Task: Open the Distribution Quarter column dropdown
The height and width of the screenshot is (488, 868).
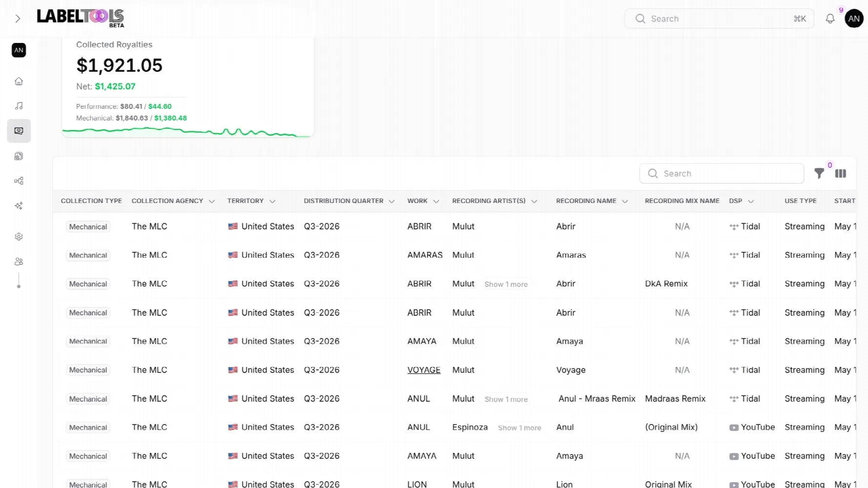Action: pos(392,201)
